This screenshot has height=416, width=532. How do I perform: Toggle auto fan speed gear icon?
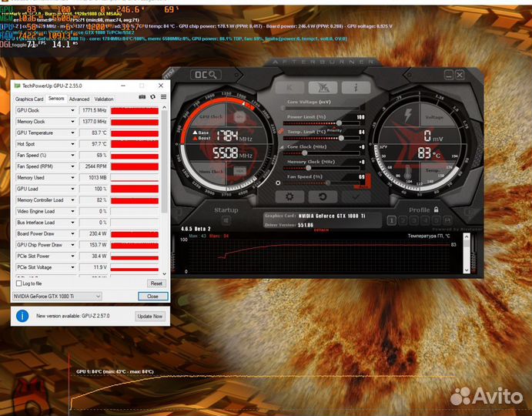point(278,183)
